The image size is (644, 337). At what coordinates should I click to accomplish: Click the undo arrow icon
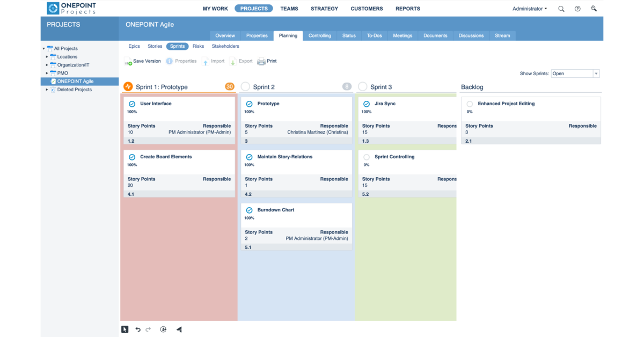138,329
